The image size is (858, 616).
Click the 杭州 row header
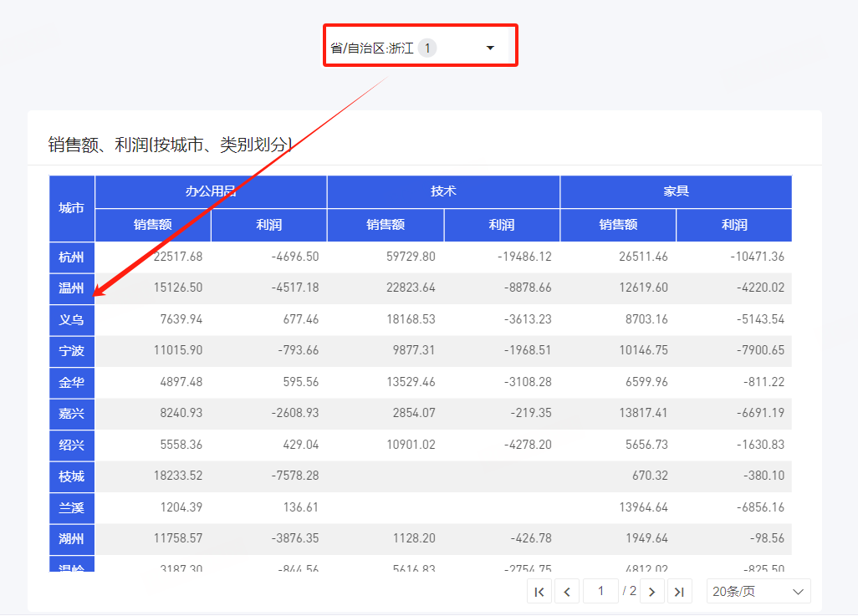click(x=72, y=257)
